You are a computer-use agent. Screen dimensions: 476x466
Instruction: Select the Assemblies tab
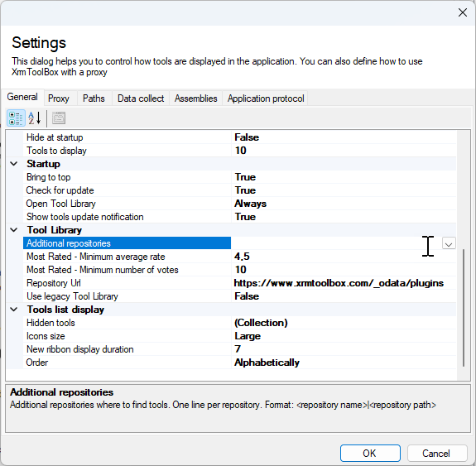click(196, 98)
